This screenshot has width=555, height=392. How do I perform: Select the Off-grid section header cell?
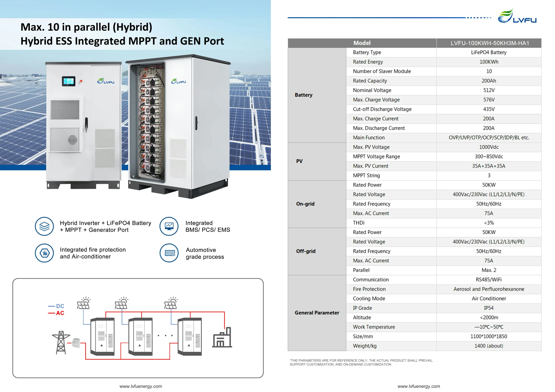pos(317,251)
